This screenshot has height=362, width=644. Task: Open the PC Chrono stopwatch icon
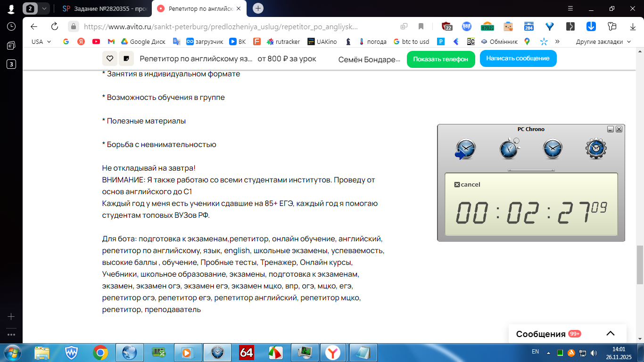click(510, 148)
